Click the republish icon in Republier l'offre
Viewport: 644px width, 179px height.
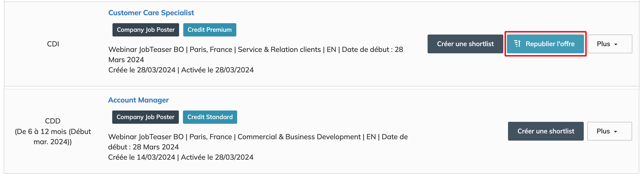pyautogui.click(x=517, y=44)
